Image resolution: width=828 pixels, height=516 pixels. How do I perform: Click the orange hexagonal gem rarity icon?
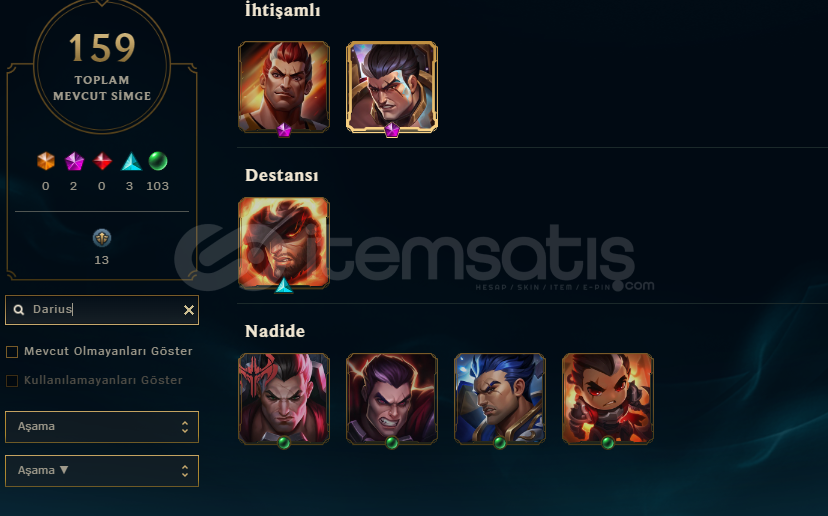(46, 161)
